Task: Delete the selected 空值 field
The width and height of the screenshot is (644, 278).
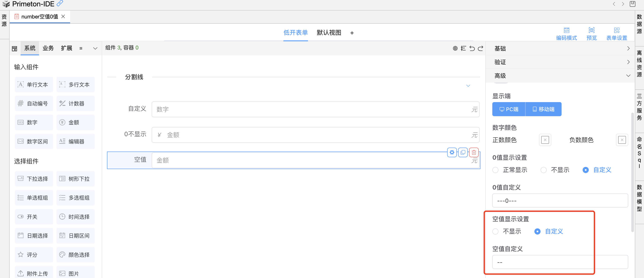Action: pos(474,152)
